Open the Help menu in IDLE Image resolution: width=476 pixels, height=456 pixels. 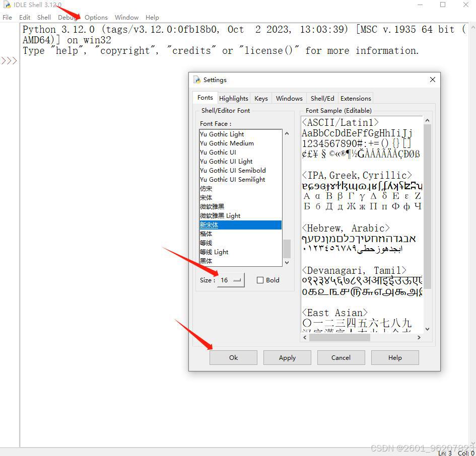152,17
